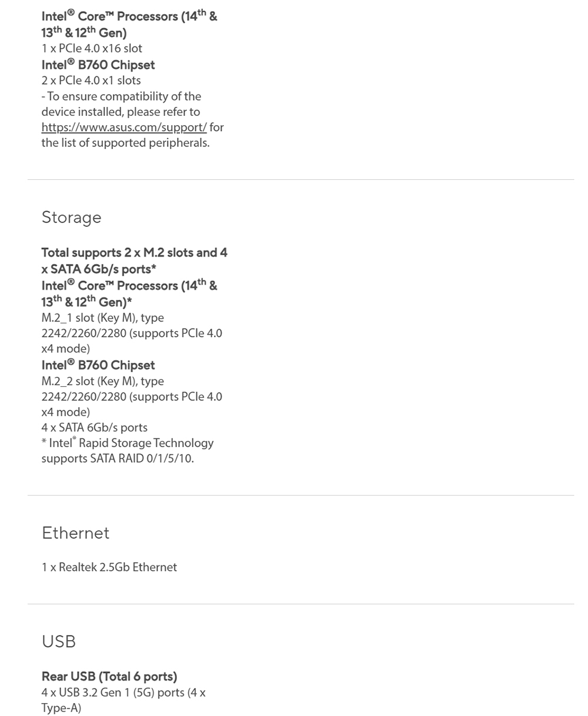
Task: Click Intel B760 Chipset heading under Storage
Action: (98, 365)
